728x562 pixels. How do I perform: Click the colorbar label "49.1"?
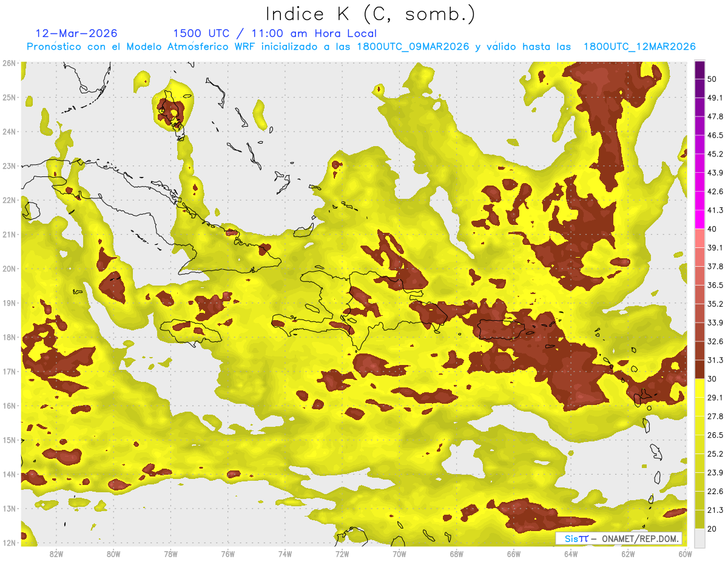point(715,98)
